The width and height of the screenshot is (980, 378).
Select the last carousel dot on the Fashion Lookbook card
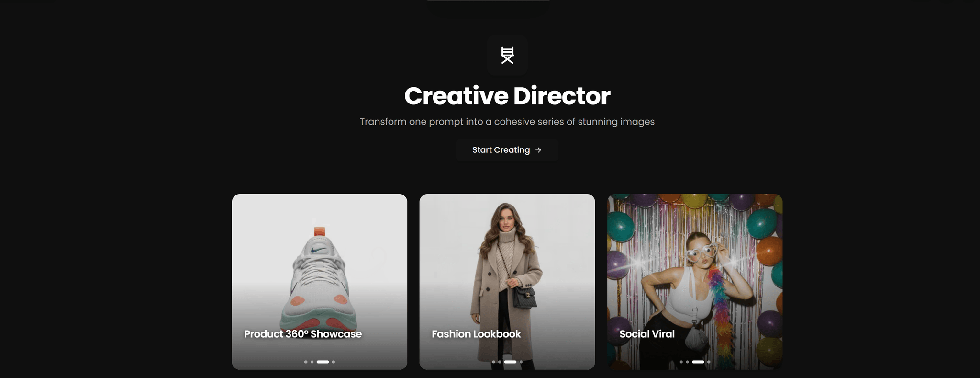521,362
